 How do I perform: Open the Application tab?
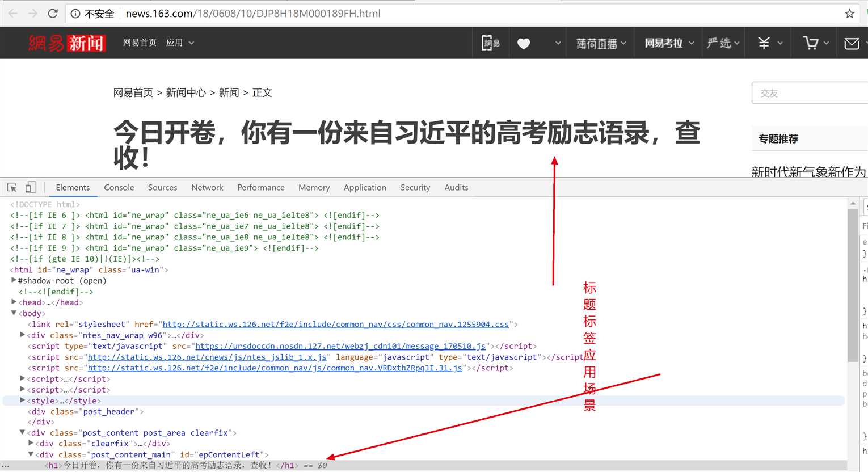365,187
